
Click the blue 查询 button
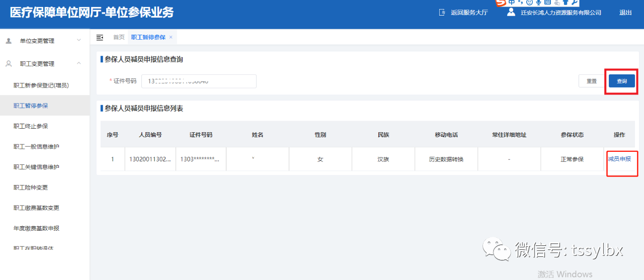[621, 81]
